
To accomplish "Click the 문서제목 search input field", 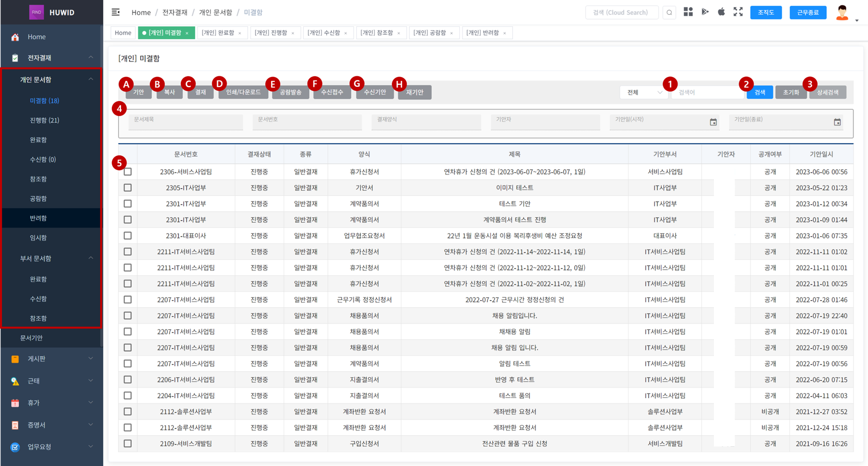I will (185, 122).
